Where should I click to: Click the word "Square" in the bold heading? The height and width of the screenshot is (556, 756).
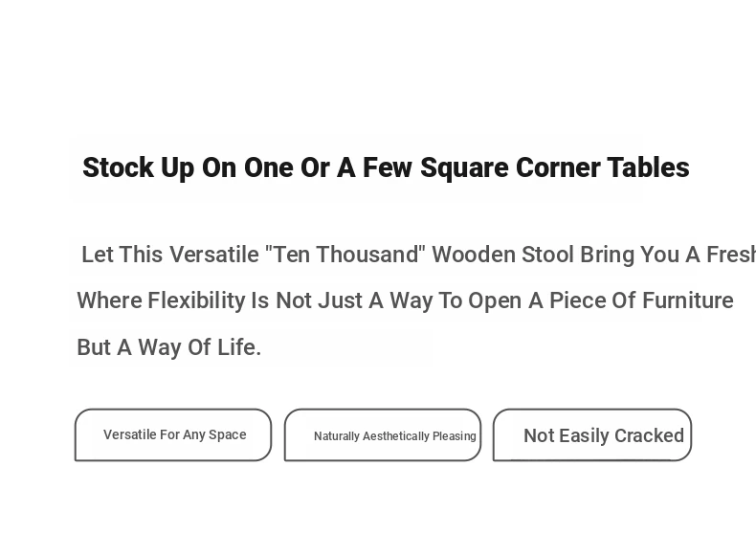point(464,167)
